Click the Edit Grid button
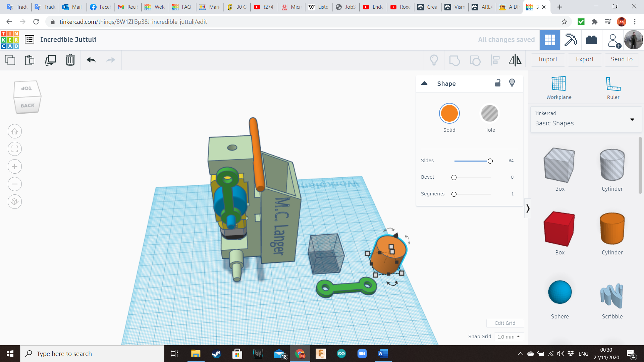644x362 pixels. [505, 323]
